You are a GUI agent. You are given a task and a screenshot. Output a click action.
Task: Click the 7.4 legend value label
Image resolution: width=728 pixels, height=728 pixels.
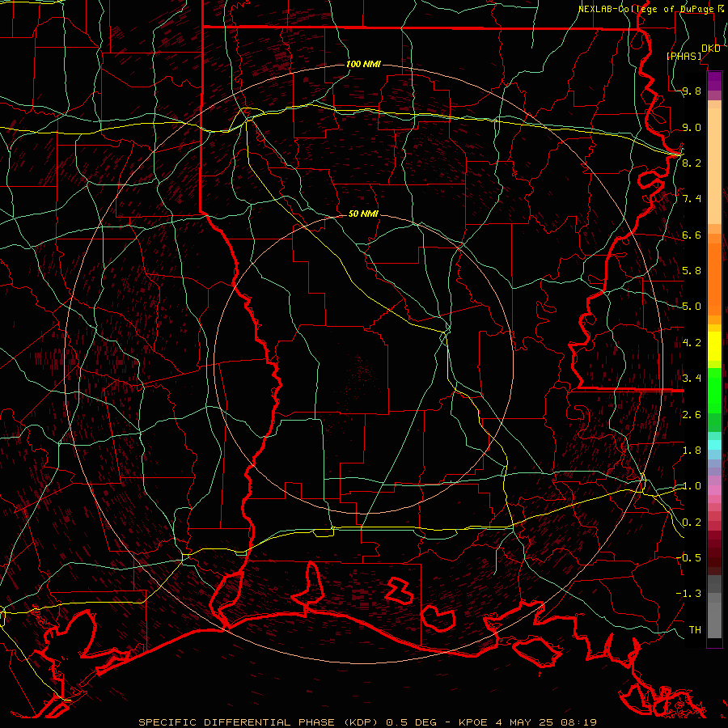[692, 199]
